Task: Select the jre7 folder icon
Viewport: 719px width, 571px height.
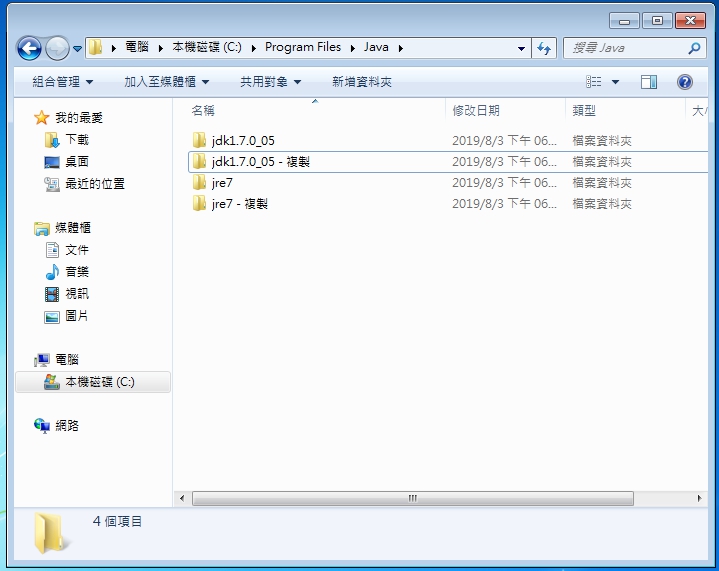Action: click(199, 182)
